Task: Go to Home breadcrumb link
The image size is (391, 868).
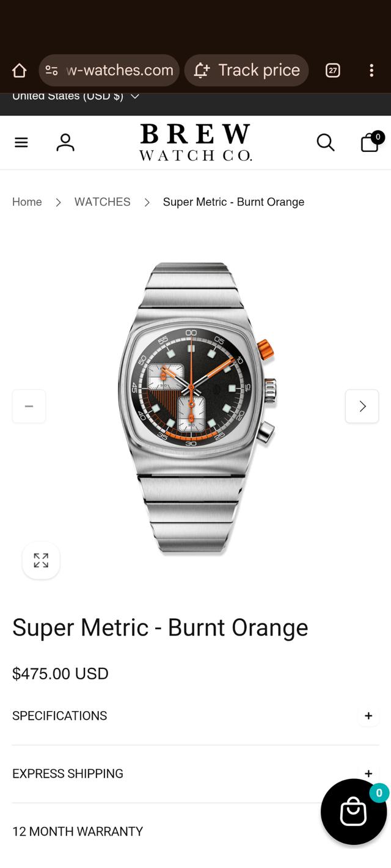Action: (x=27, y=202)
